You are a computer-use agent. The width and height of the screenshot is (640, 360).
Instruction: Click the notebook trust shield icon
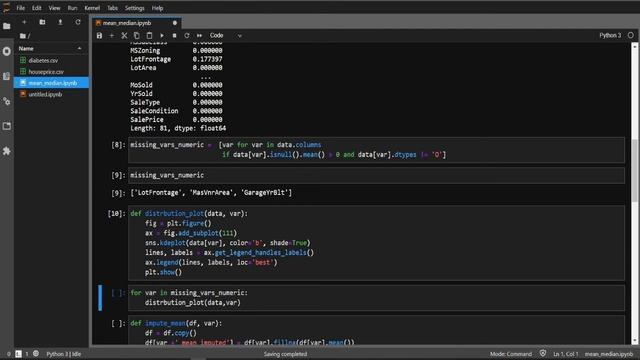[x=542, y=353]
